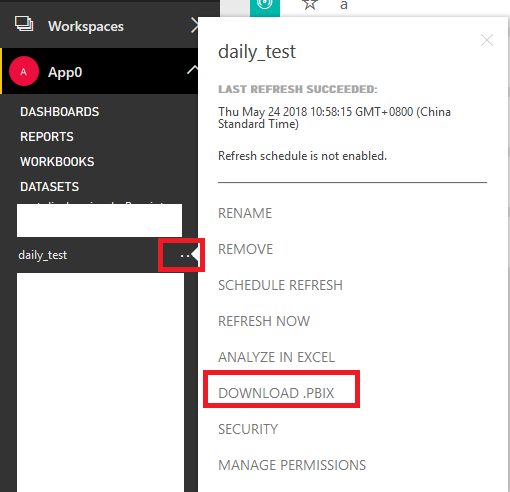The height and width of the screenshot is (492, 510).
Task: Click the daily_test popup title
Action: pyautogui.click(x=257, y=52)
